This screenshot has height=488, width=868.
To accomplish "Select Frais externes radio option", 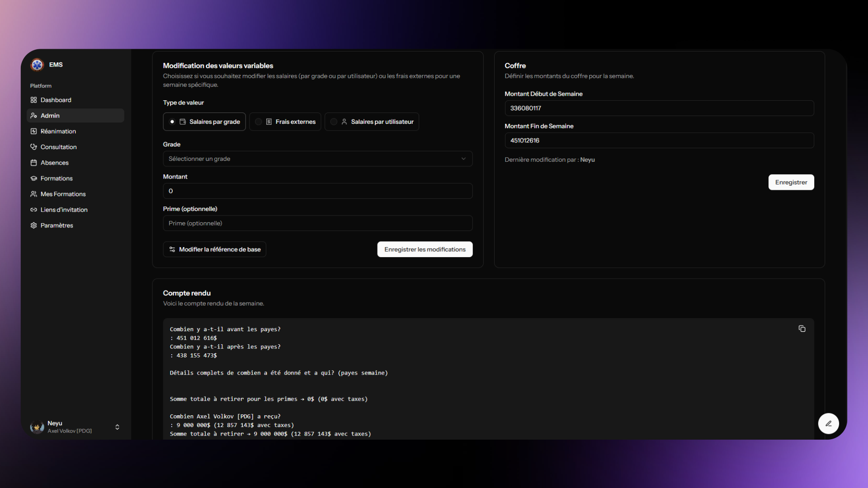I will 259,122.
